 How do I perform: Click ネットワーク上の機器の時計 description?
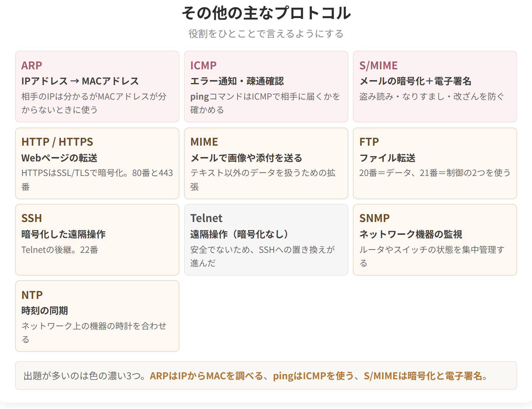click(94, 333)
